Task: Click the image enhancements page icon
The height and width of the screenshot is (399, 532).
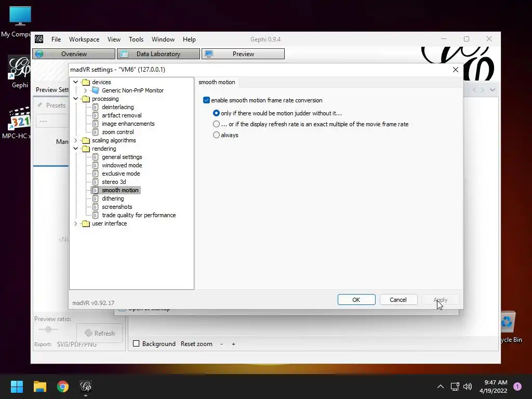Action: (96, 124)
